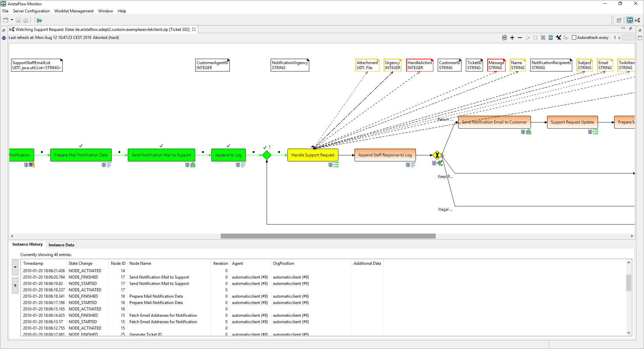Enable the Autorefresh every checkbox
This screenshot has height=349, width=644.
click(574, 38)
